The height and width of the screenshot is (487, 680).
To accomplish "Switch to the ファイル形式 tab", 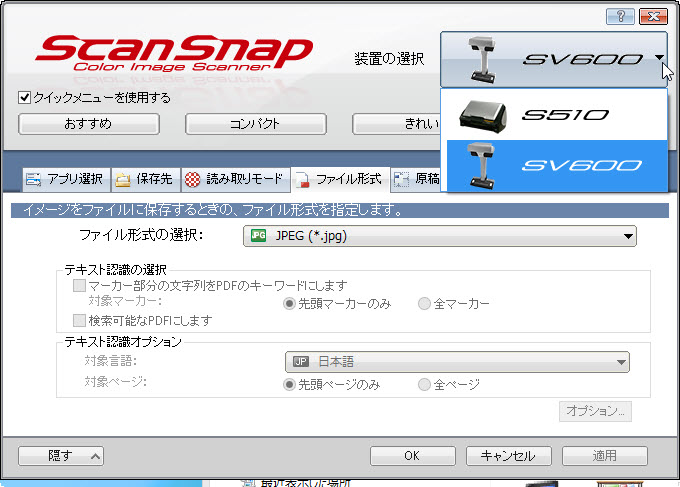I will click(340, 179).
